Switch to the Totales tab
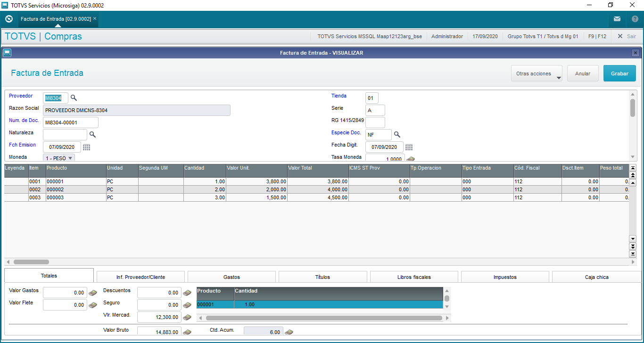The image size is (644, 343). pos(49,276)
